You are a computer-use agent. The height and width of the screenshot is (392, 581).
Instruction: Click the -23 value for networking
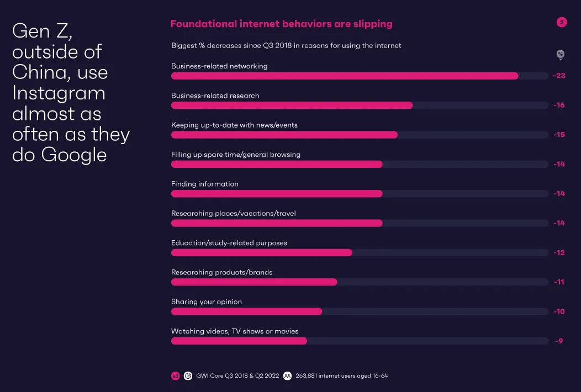(x=559, y=76)
